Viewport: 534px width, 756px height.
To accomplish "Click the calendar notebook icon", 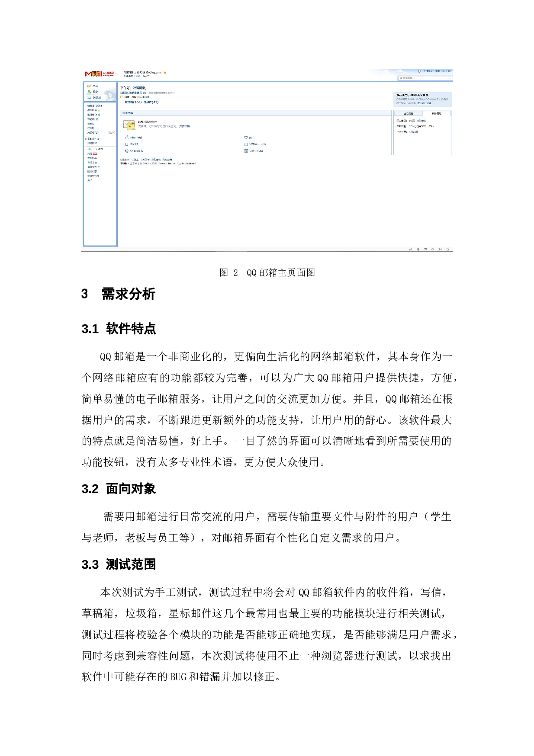I will [246, 144].
